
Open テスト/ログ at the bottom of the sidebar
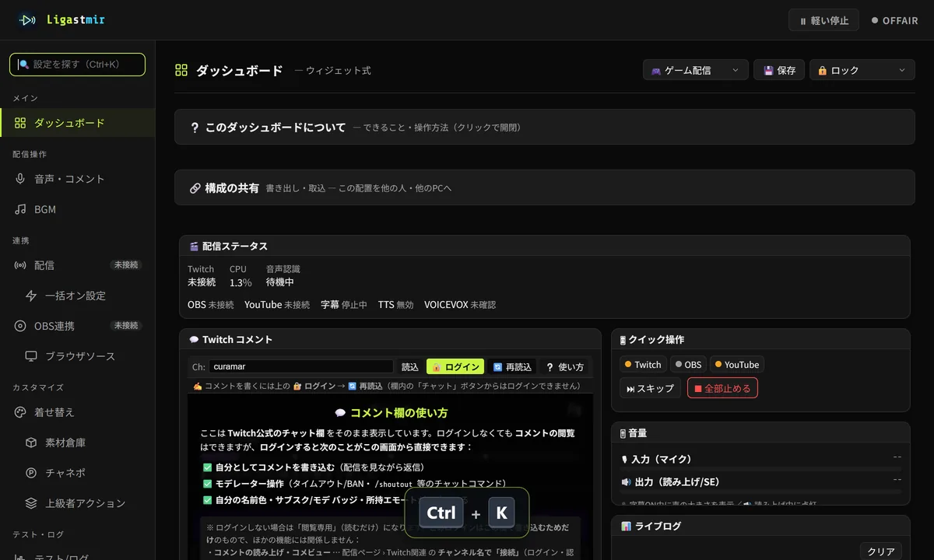click(x=77, y=554)
